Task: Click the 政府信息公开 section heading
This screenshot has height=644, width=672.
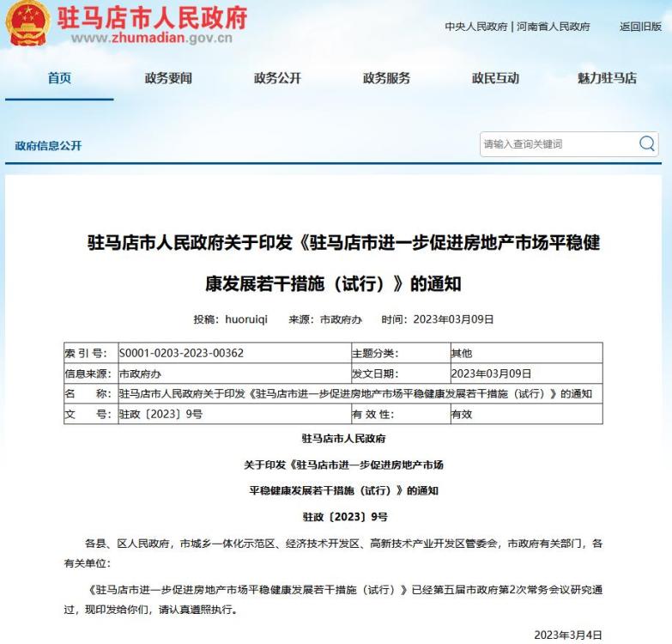Action: 49,146
